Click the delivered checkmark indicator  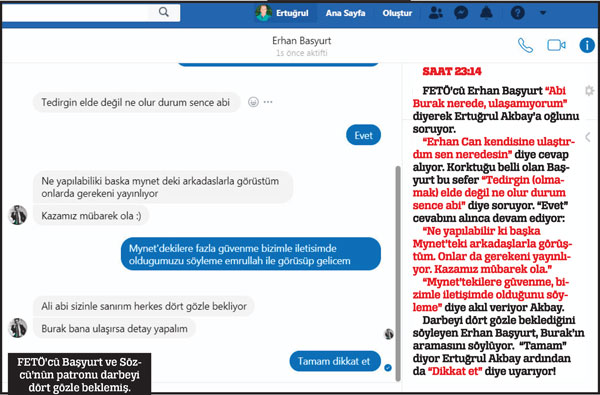pos(388,368)
